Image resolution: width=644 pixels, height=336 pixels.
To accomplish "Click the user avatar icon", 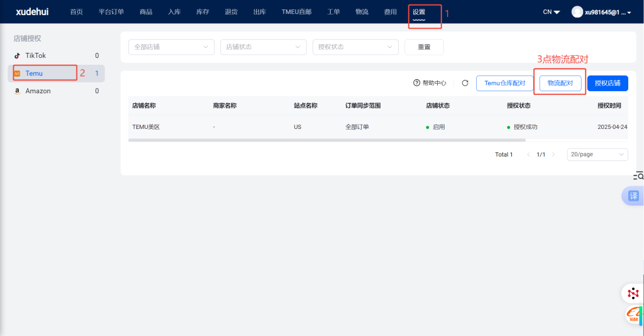I will tap(577, 12).
